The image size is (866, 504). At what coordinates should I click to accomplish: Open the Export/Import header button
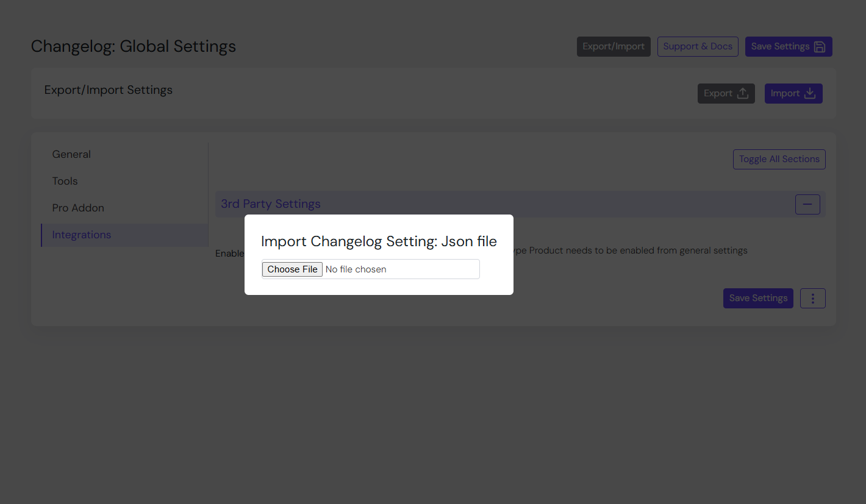tap(614, 46)
